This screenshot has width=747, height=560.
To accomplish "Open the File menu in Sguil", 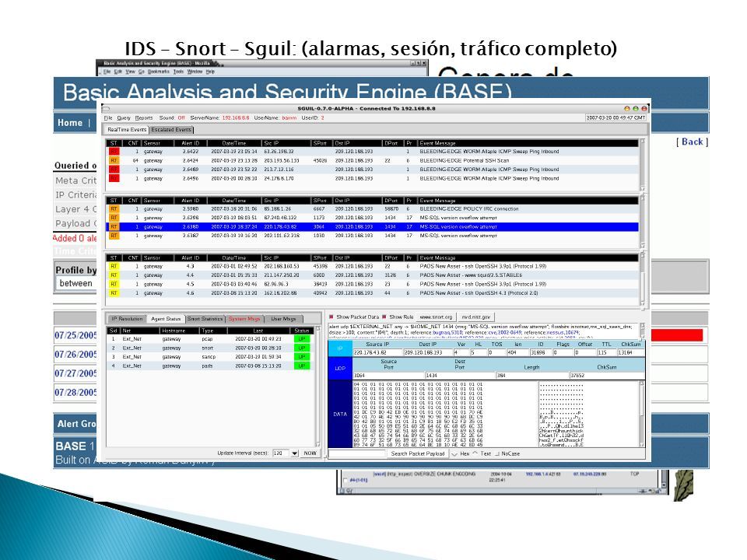I will pos(108,117).
